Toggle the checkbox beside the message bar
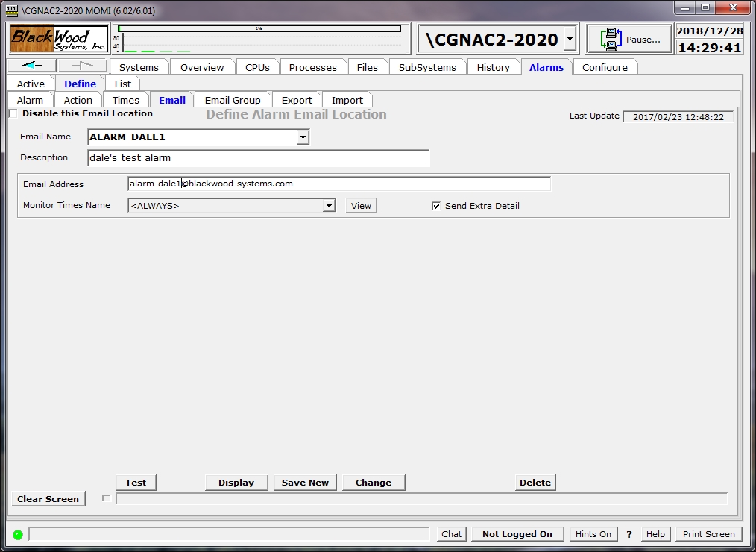The width and height of the screenshot is (756, 552). click(x=107, y=498)
